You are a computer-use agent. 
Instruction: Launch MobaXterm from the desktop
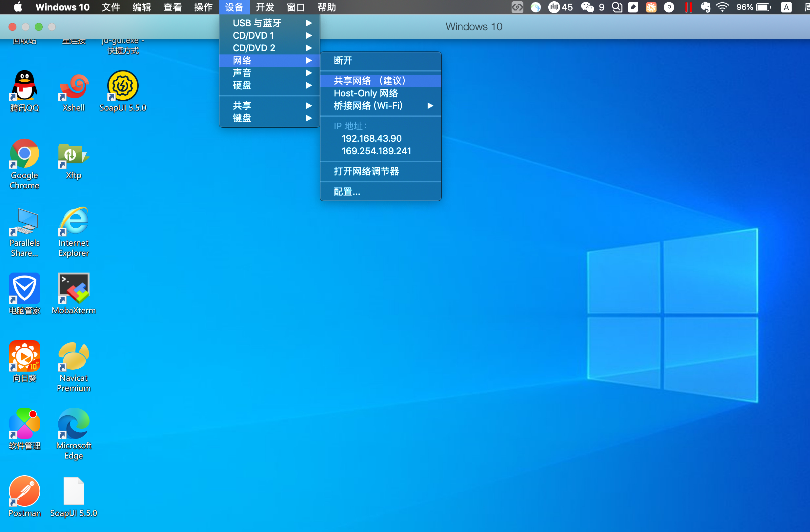(x=73, y=294)
